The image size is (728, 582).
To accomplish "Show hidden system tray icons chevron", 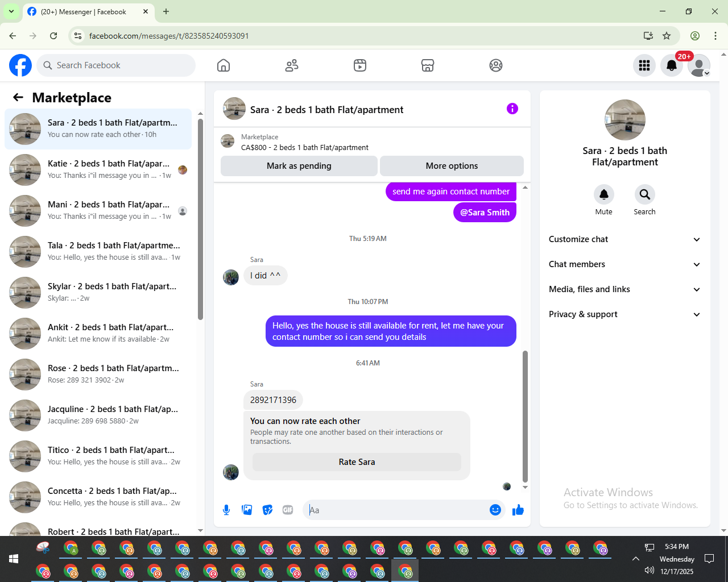I will coord(636,559).
